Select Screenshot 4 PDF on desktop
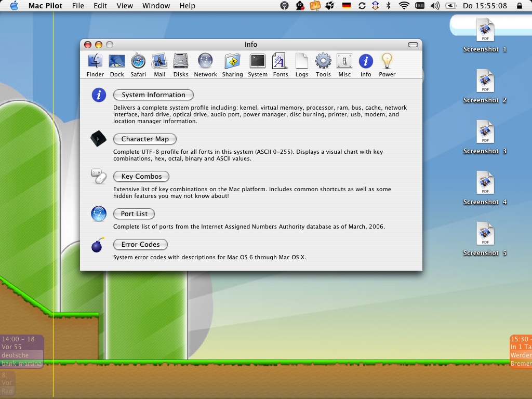The image size is (532, 399). click(485, 188)
